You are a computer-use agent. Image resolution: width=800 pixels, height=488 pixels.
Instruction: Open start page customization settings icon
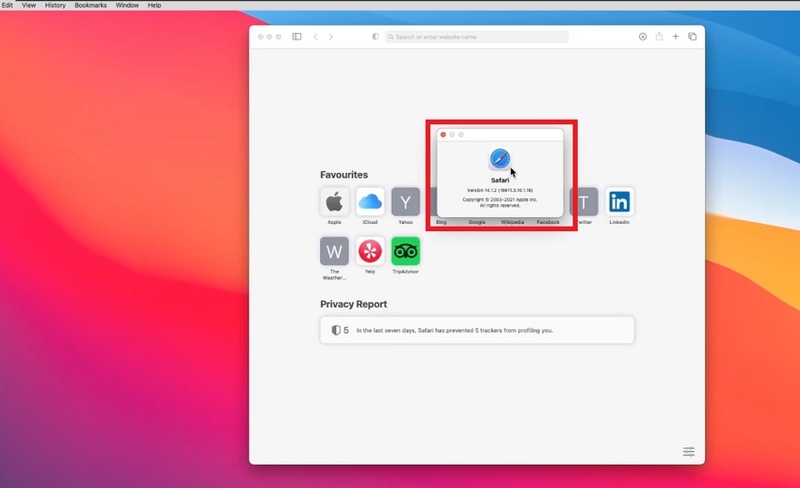pos(689,451)
